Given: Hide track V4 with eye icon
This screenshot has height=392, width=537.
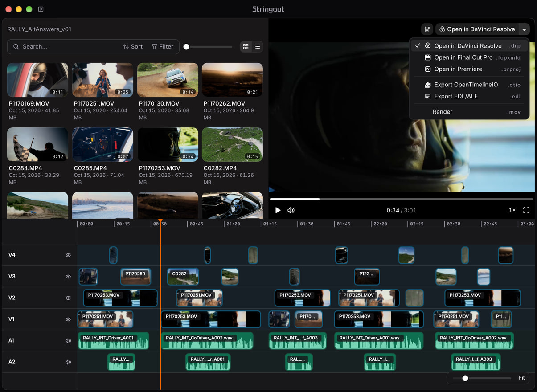Looking at the screenshot, I should [68, 255].
